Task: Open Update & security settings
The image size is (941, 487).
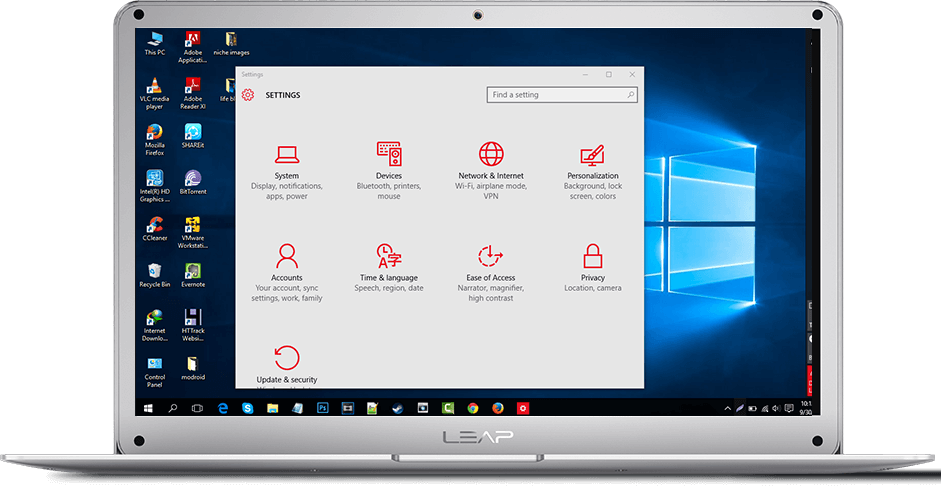Action: (287, 364)
